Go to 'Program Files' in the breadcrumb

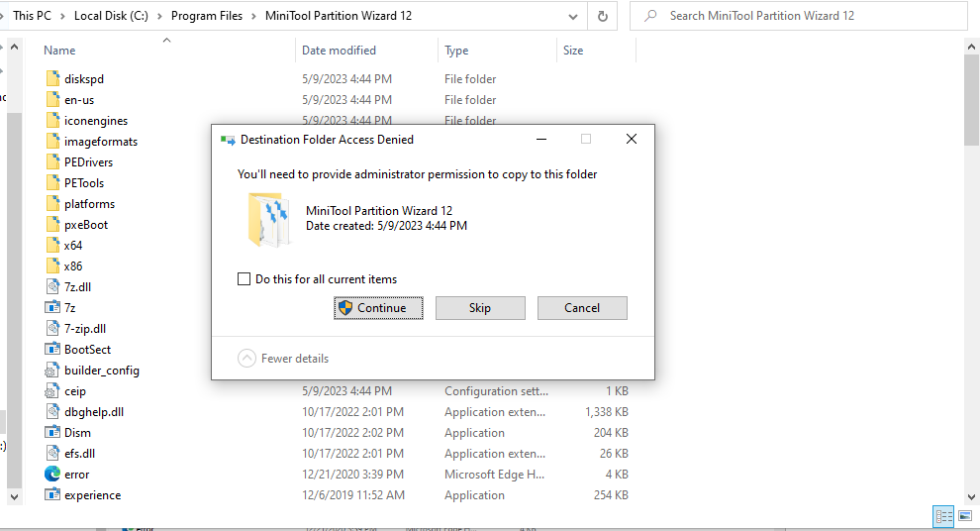[x=207, y=16]
